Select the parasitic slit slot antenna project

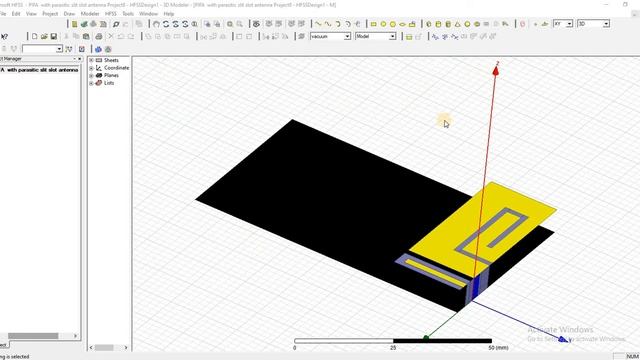coord(40,70)
